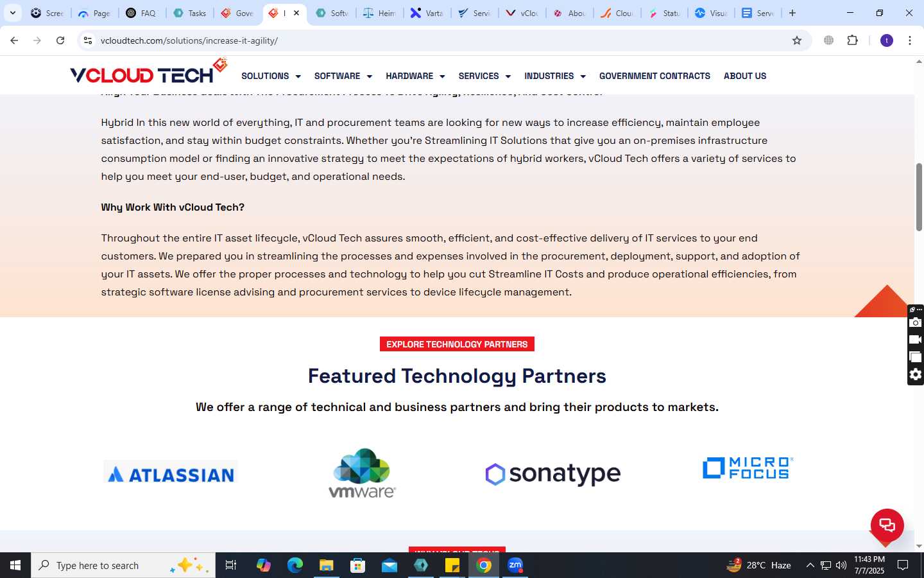Screen dimensions: 924x578
Task: Click the screenshot camera icon in side widget
Action: [916, 322]
